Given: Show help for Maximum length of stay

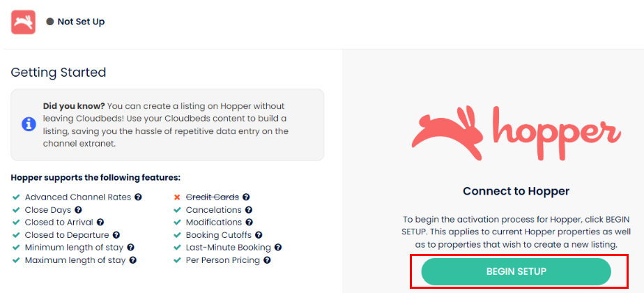Looking at the screenshot, I should [x=132, y=260].
